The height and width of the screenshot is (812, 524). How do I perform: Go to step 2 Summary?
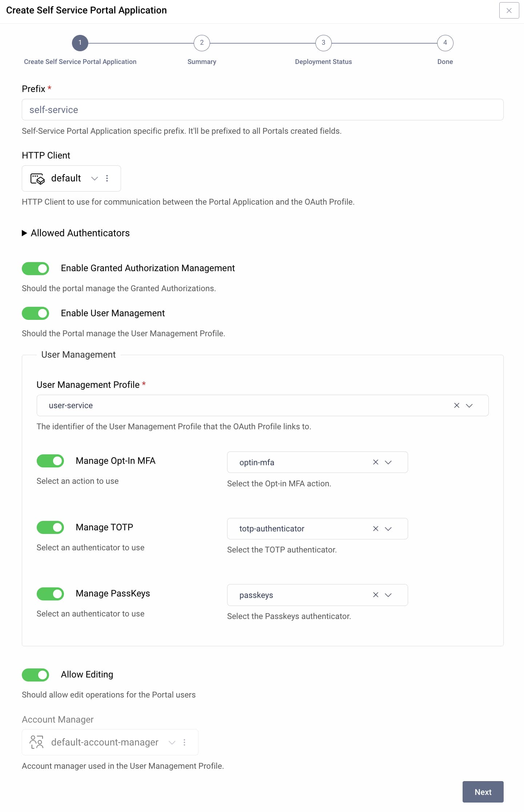[x=202, y=43]
